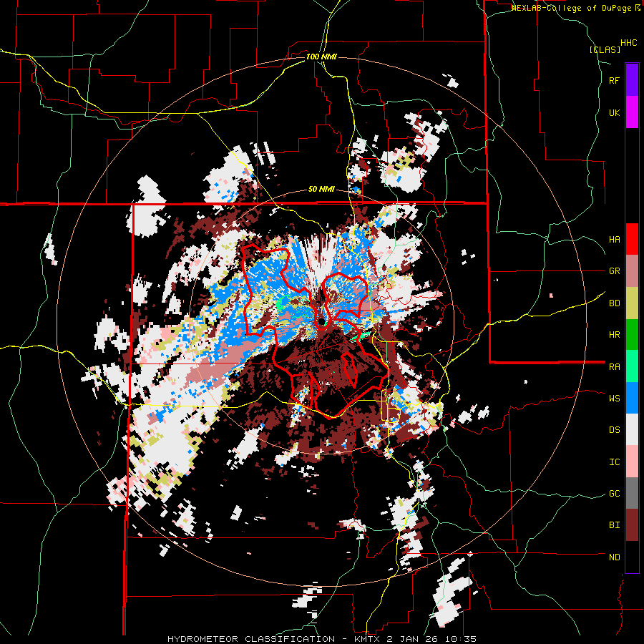Click the black radar site center dot
The height and width of the screenshot is (644, 644).
(321, 322)
